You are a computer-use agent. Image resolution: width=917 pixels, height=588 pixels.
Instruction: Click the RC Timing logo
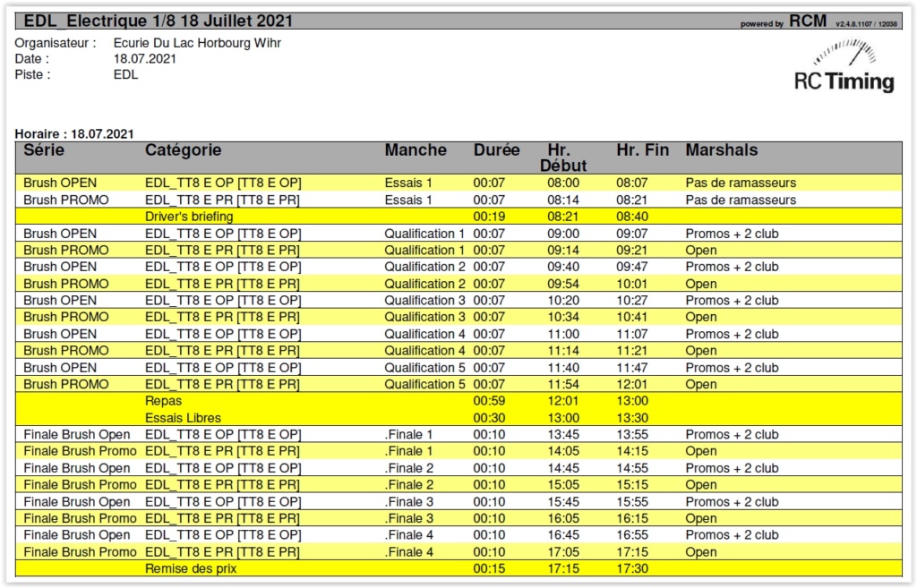[844, 66]
